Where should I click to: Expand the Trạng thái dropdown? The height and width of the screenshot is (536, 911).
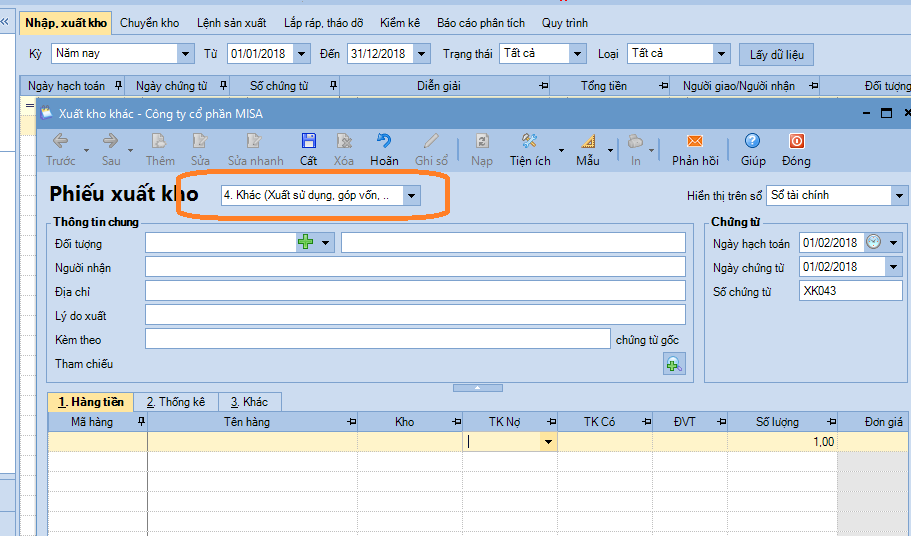tap(578, 53)
